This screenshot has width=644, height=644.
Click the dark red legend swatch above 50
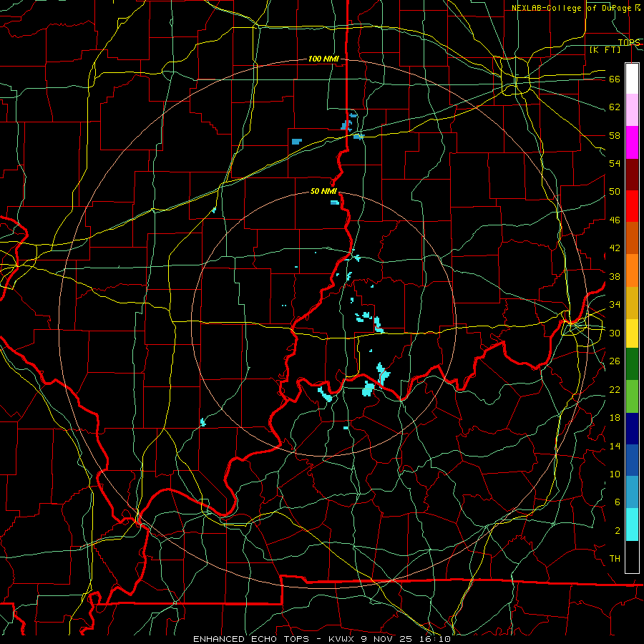632,175
